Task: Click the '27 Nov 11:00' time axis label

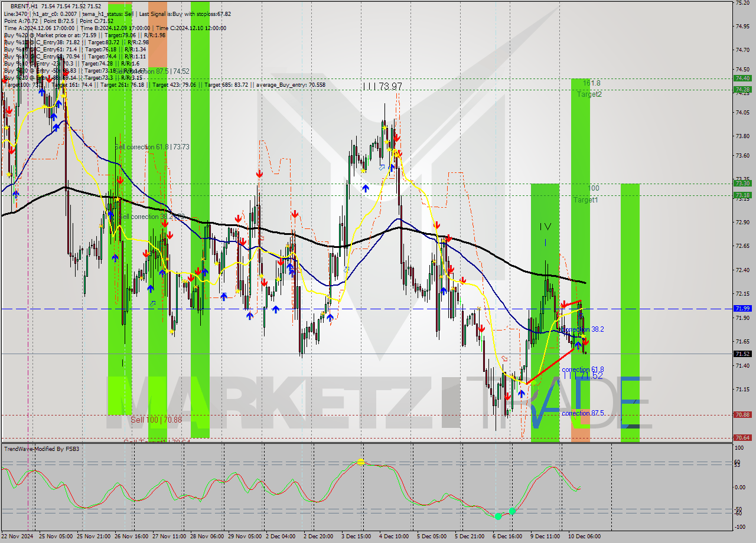Action: (168, 537)
